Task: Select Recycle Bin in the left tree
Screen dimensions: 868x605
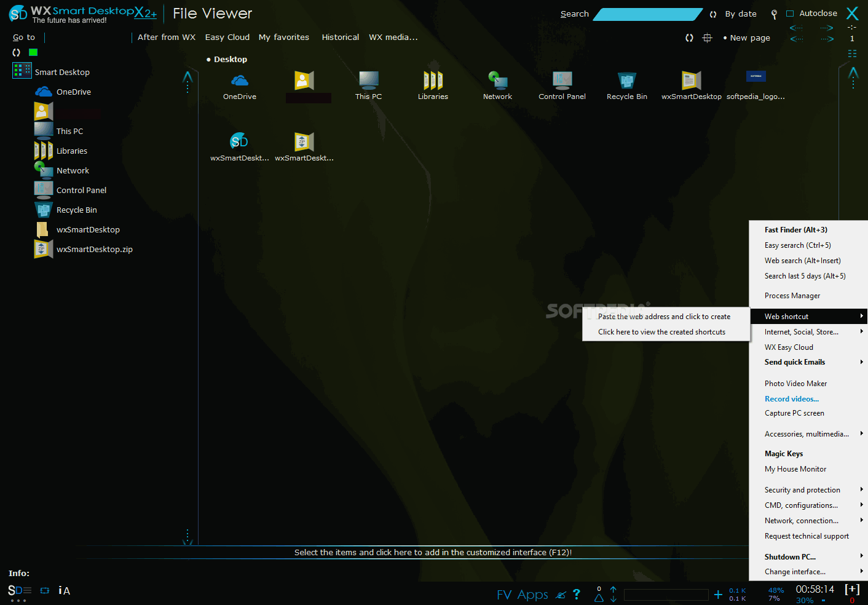Action: point(76,210)
